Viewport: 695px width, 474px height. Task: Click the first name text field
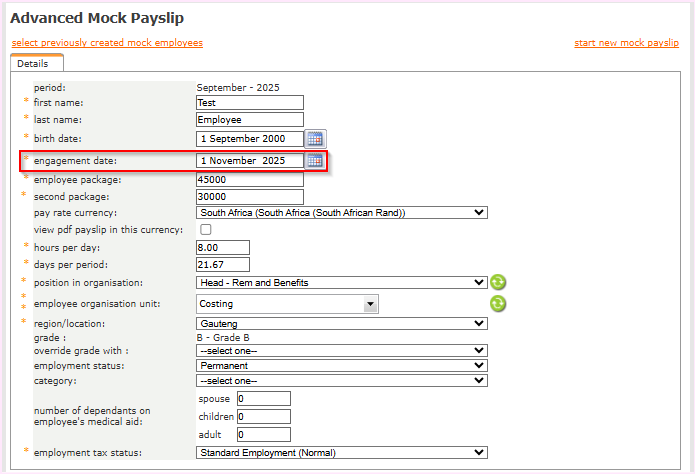pos(250,102)
